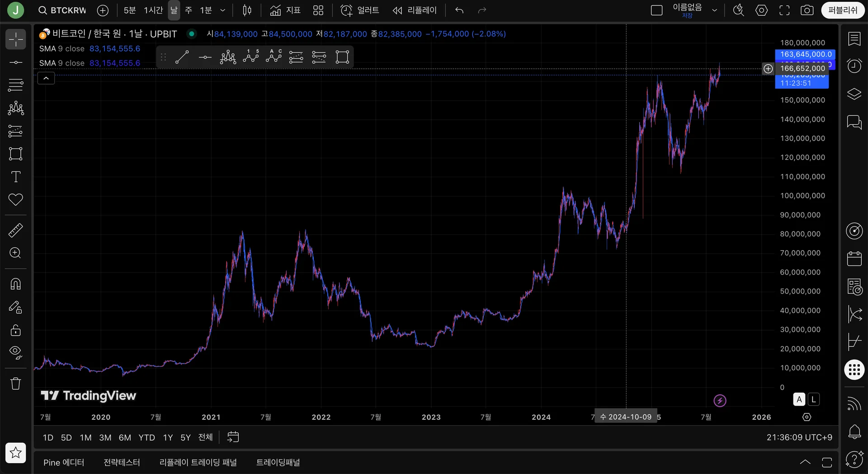
Task: Open geometric shapes tools in left sidebar
Action: (15, 154)
